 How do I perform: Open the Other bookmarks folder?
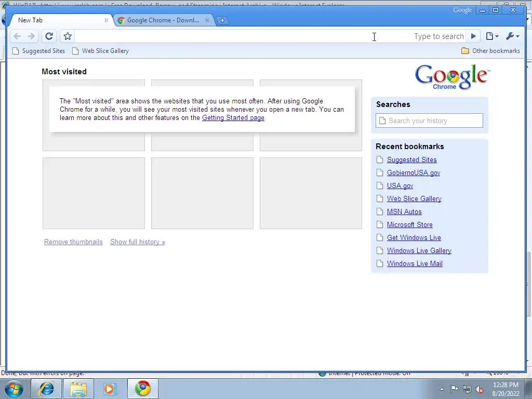490,51
